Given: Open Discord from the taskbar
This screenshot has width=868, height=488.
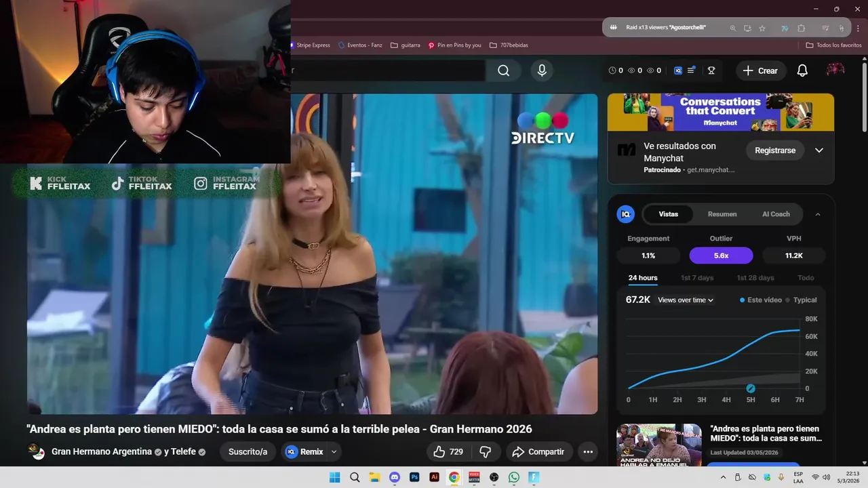Looking at the screenshot, I should [395, 477].
